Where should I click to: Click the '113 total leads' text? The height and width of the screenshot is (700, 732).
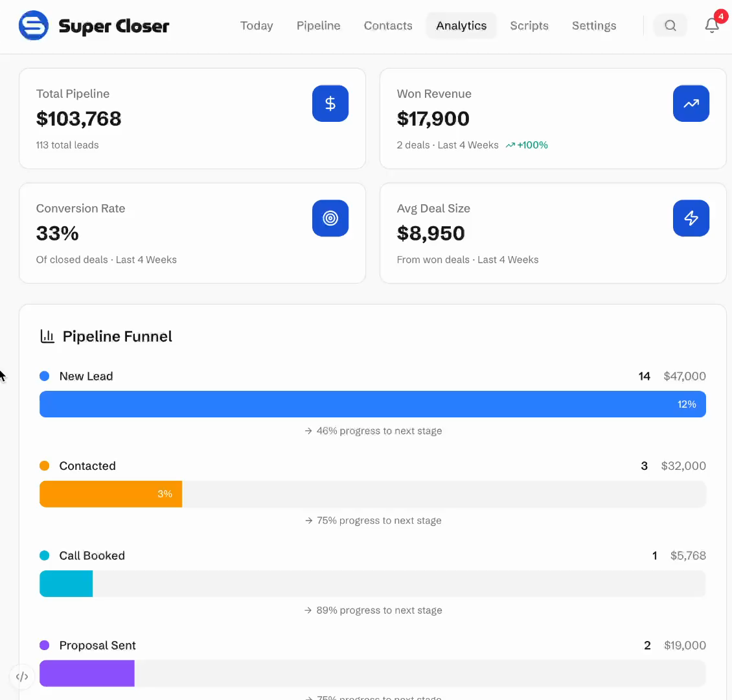67,145
